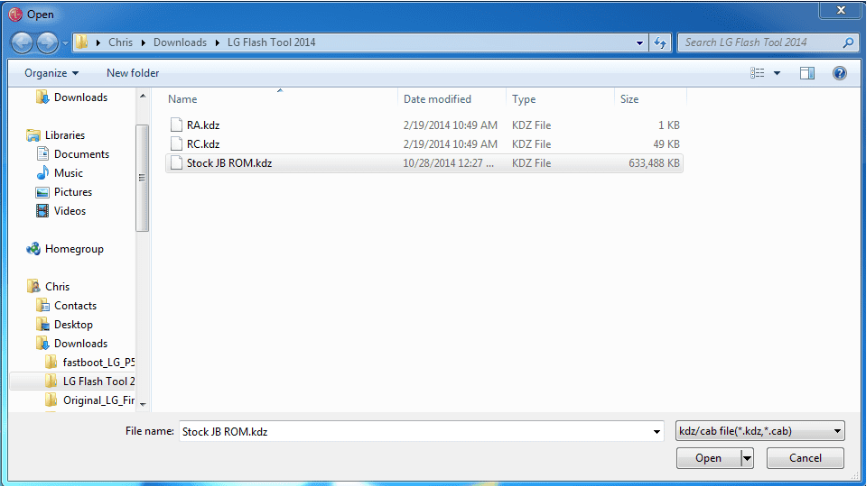Screen dimensions: 867x486
Task: Click the Stock JB ROM.kdz file icon
Action: point(176,163)
